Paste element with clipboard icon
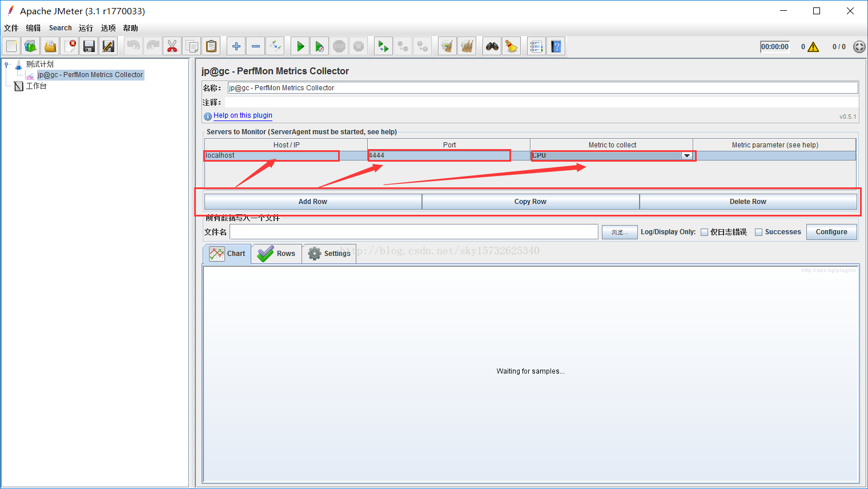The image size is (868, 489). click(211, 46)
